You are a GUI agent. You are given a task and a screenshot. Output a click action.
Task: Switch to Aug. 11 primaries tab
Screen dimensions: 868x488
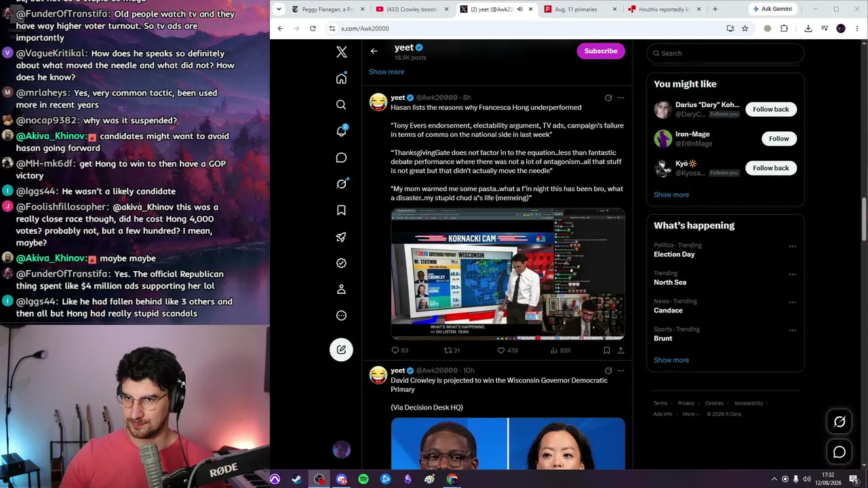578,9
